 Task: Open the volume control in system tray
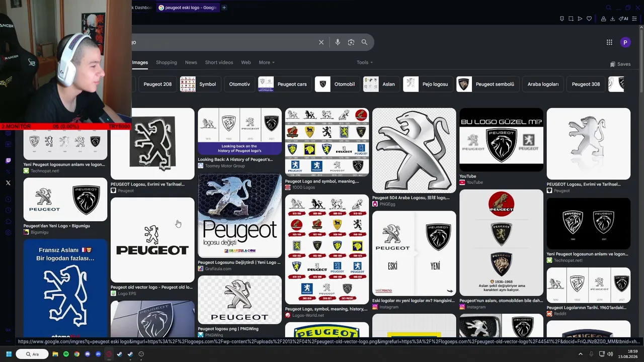point(610,354)
